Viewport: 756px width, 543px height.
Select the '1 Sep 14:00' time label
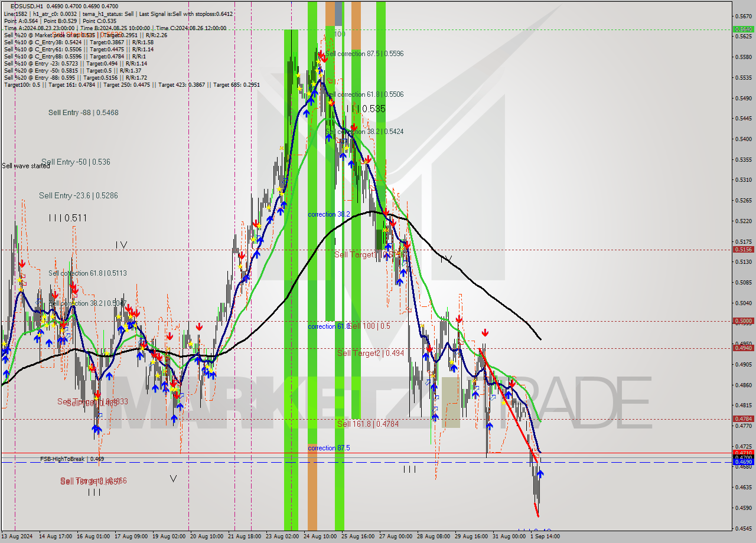(546, 537)
